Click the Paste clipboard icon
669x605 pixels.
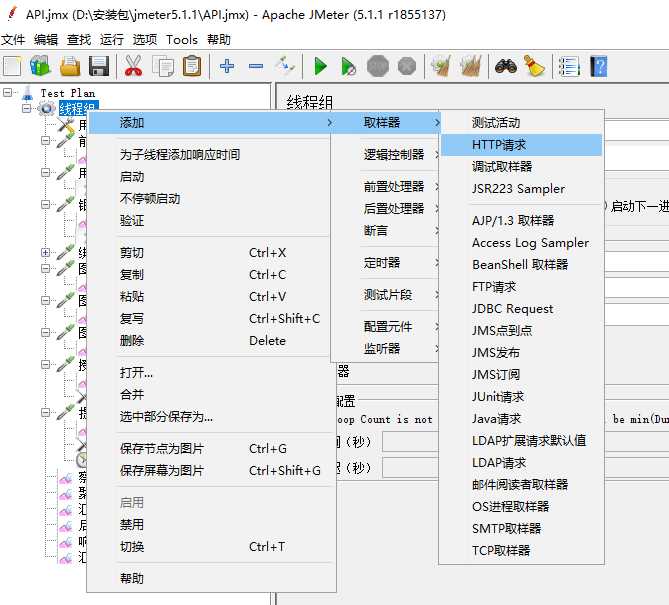pos(192,67)
